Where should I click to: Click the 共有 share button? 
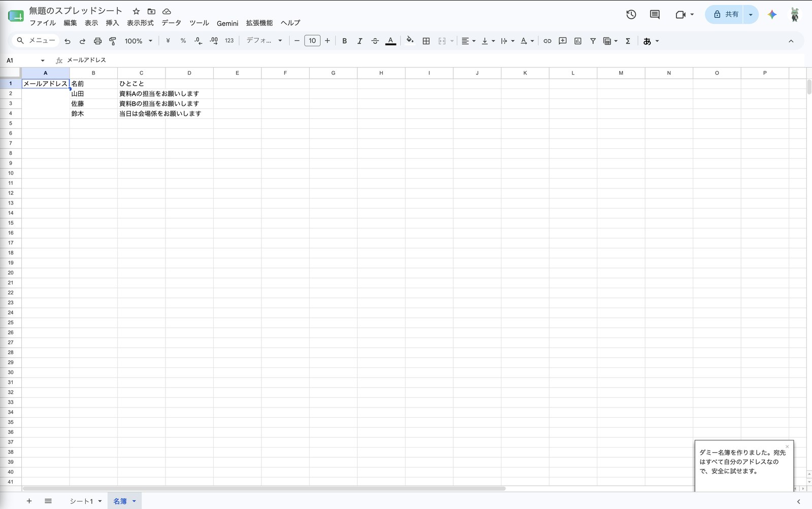pos(726,15)
